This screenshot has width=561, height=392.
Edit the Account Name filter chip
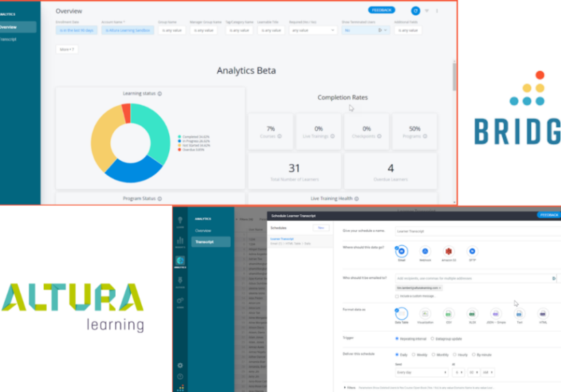coord(127,30)
